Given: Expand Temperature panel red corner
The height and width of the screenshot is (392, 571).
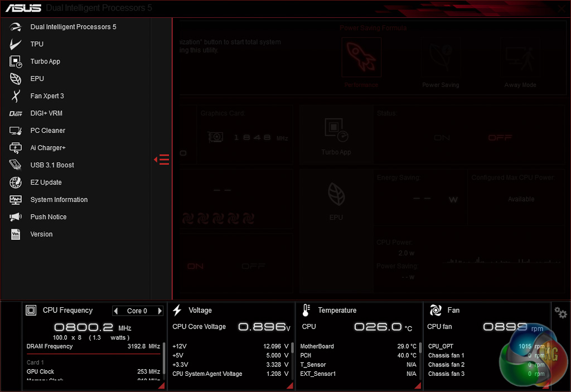Looking at the screenshot, I should click(418, 385).
